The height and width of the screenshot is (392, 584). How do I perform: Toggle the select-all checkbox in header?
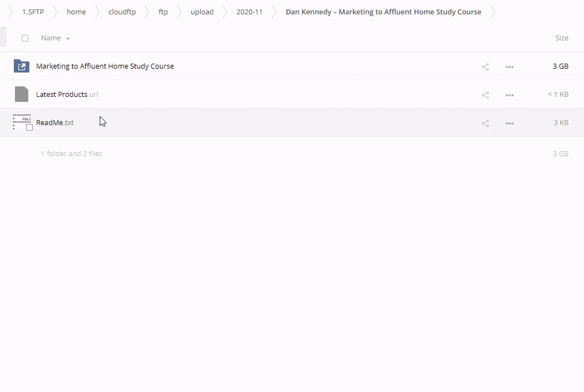point(25,38)
